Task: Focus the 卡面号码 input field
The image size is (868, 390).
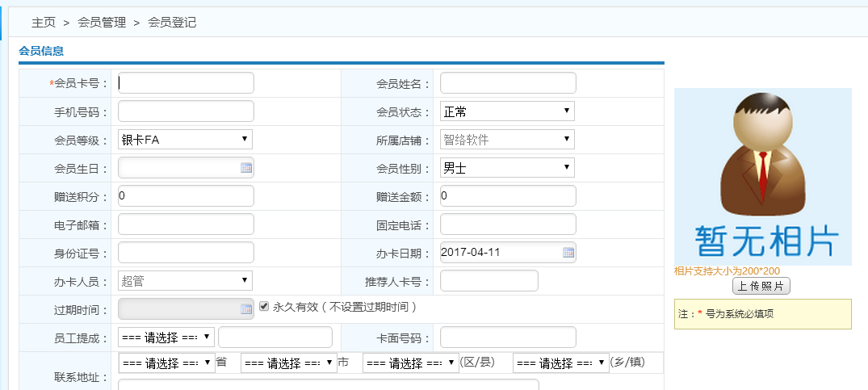Action: click(508, 337)
